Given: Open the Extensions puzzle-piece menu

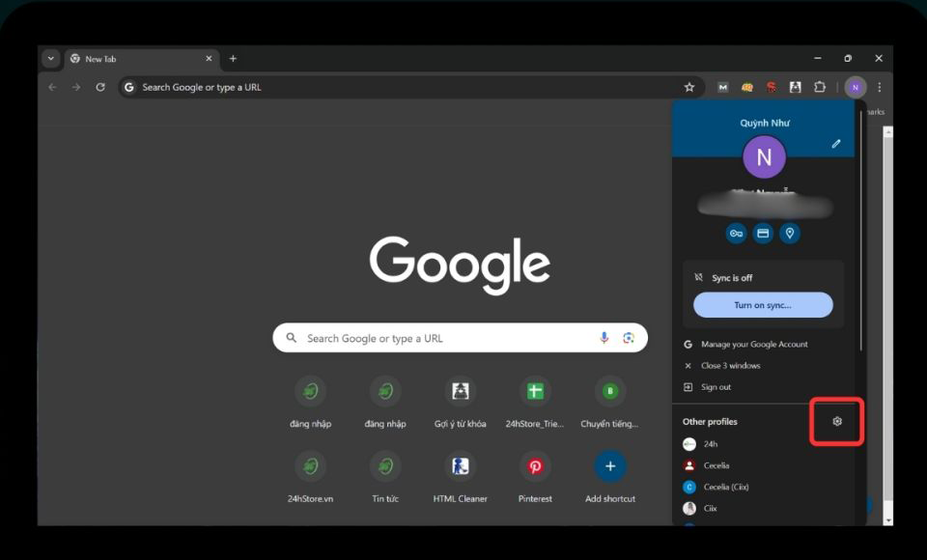Looking at the screenshot, I should [820, 87].
